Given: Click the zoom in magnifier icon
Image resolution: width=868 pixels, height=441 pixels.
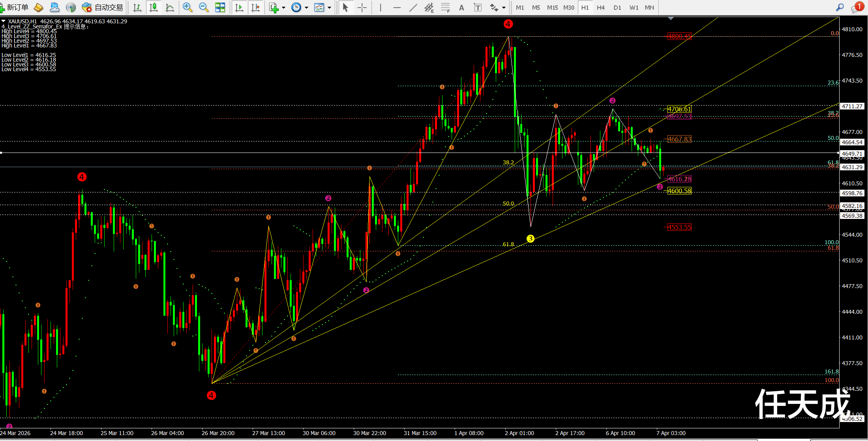Looking at the screenshot, I should coord(187,8).
